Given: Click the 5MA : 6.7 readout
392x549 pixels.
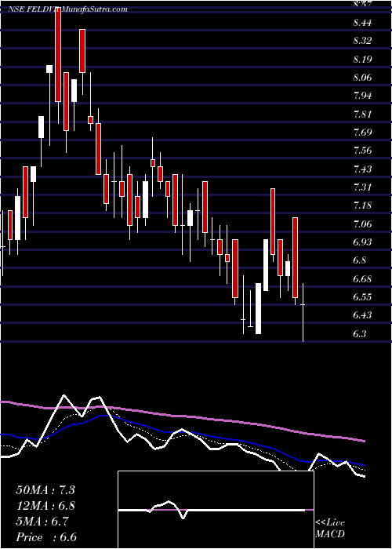Looking at the screenshot, I should point(42,522).
